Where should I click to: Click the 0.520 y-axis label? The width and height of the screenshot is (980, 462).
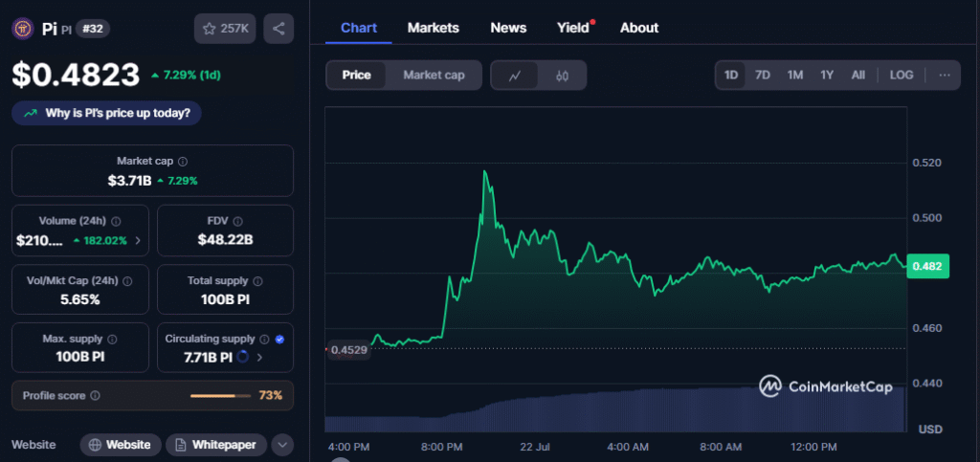tap(926, 163)
